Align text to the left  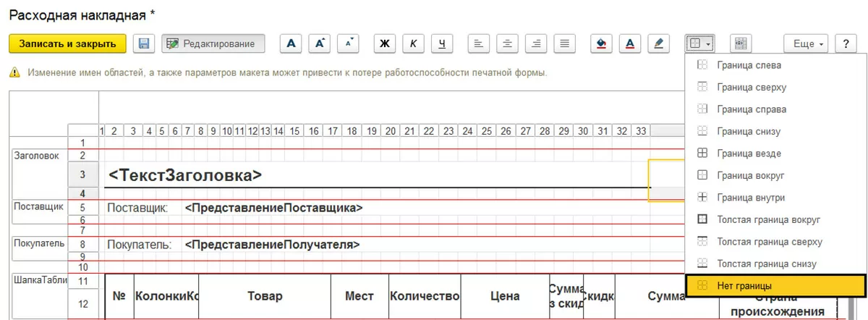(x=479, y=43)
